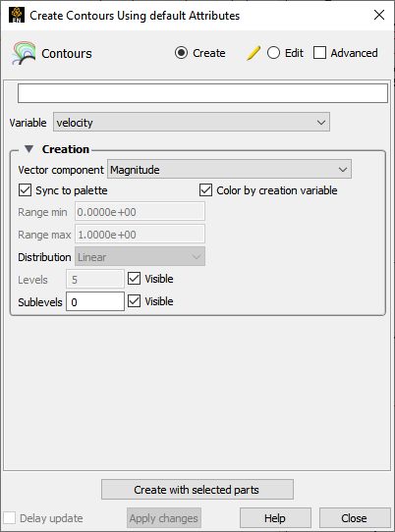
Task: Toggle the Sublevels Visible checkbox
Action: pos(135,301)
